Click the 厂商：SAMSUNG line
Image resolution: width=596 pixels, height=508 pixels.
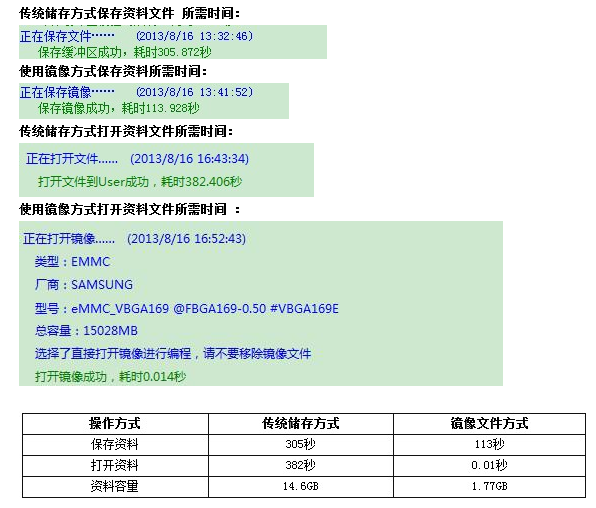[x=84, y=284]
